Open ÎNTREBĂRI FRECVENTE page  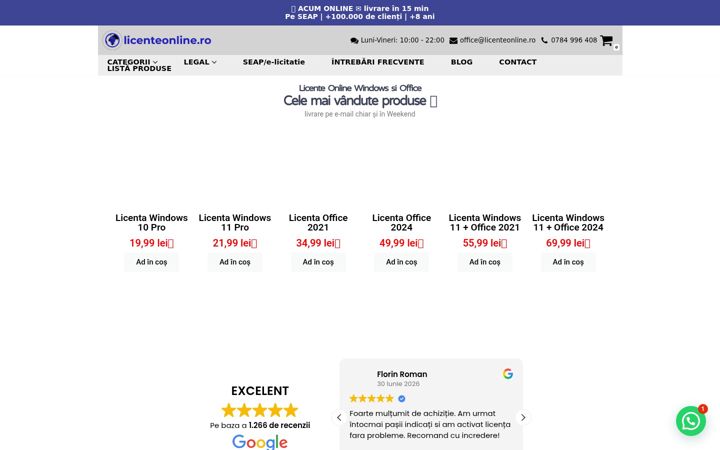377,62
